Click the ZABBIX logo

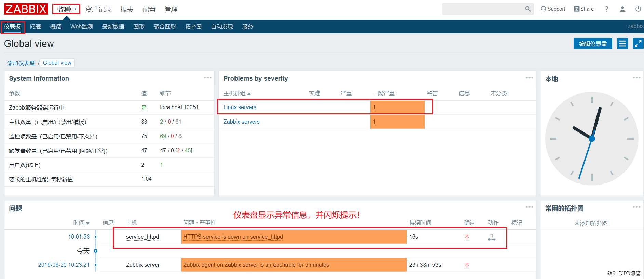tap(26, 9)
